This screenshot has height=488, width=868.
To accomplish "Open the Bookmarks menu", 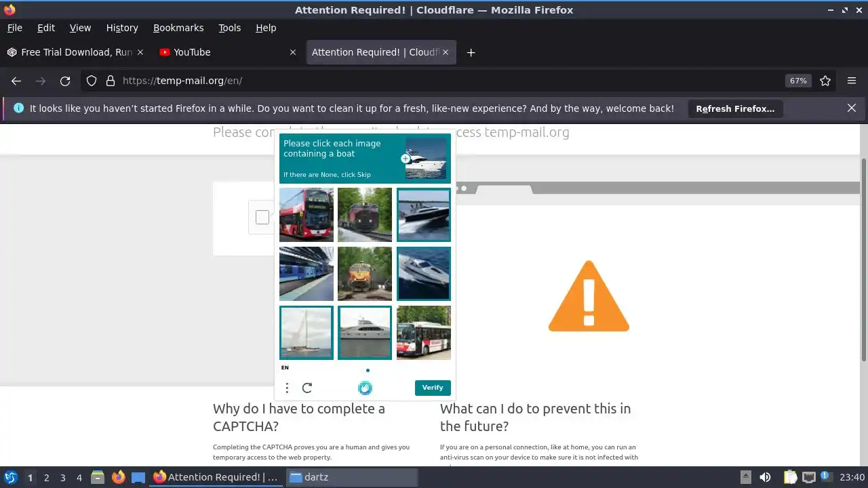I will click(x=178, y=28).
